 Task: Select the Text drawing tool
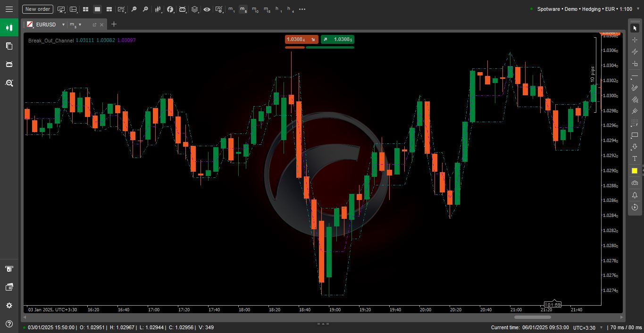[x=635, y=158]
